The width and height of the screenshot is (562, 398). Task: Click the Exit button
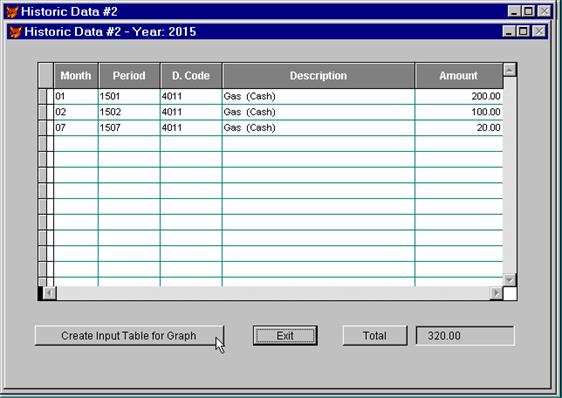tap(285, 336)
